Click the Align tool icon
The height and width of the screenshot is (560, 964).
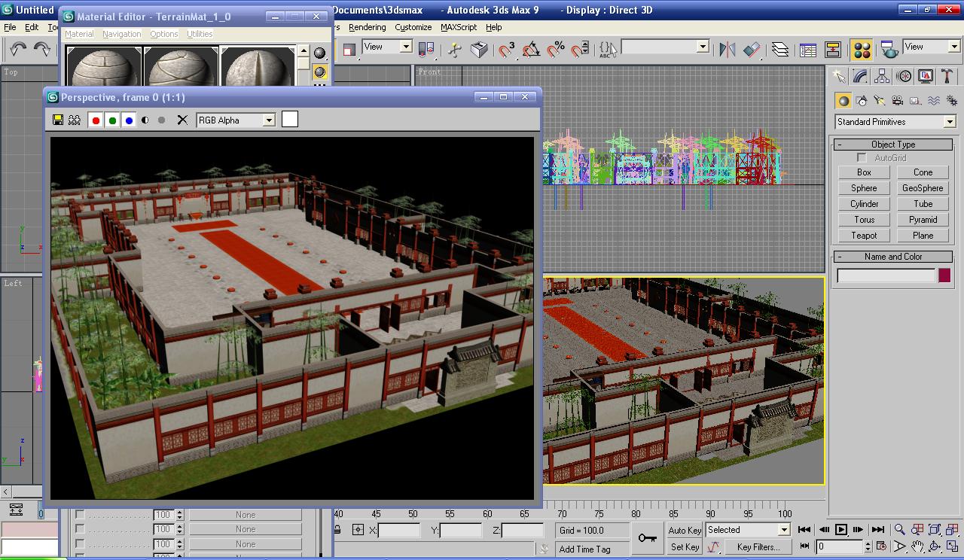[752, 50]
